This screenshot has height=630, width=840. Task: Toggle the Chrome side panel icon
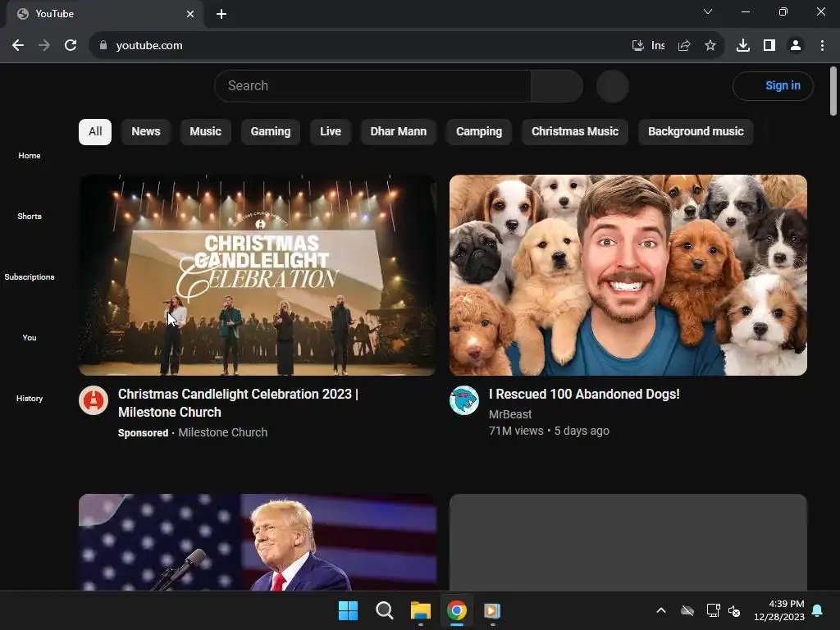pyautogui.click(x=769, y=46)
